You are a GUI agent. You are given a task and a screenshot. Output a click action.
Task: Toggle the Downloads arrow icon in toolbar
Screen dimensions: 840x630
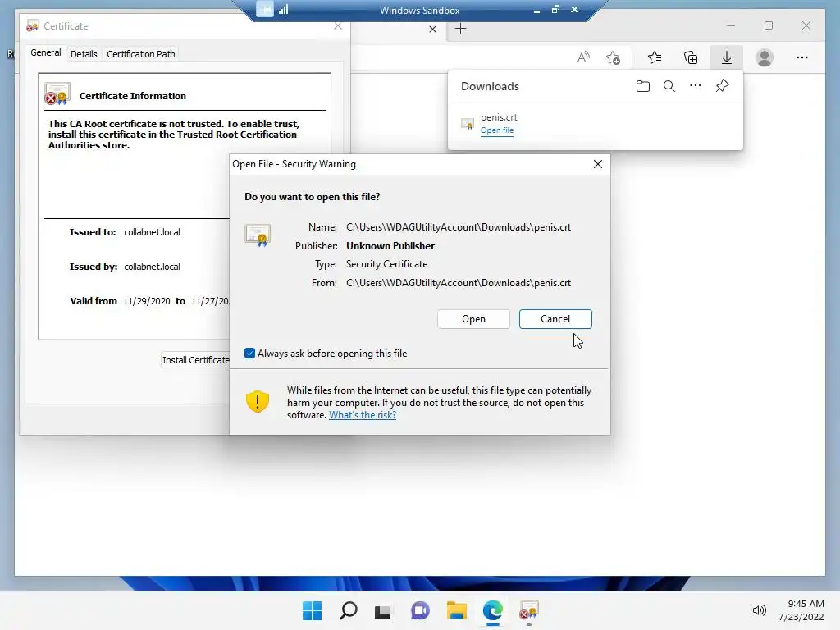[727, 57]
